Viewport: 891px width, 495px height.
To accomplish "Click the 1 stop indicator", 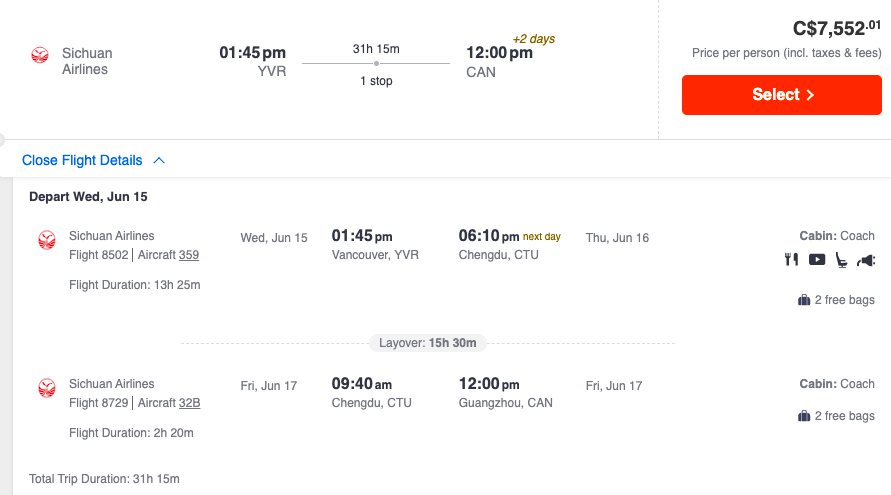I will coord(376,81).
